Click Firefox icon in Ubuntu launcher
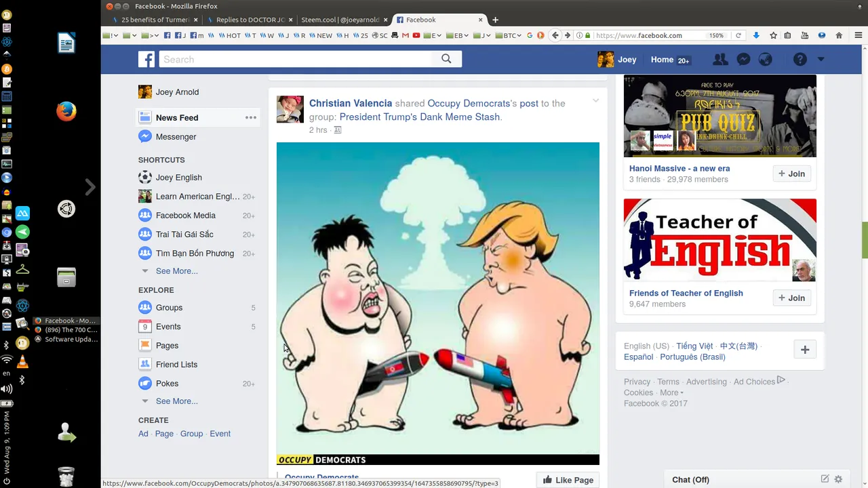The width and height of the screenshot is (868, 488). 66,111
